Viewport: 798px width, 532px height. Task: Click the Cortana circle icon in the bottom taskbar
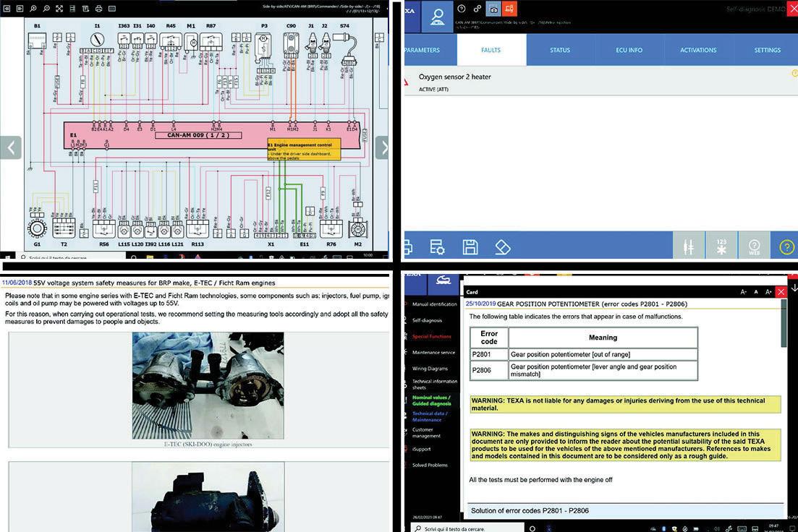[x=532, y=528]
